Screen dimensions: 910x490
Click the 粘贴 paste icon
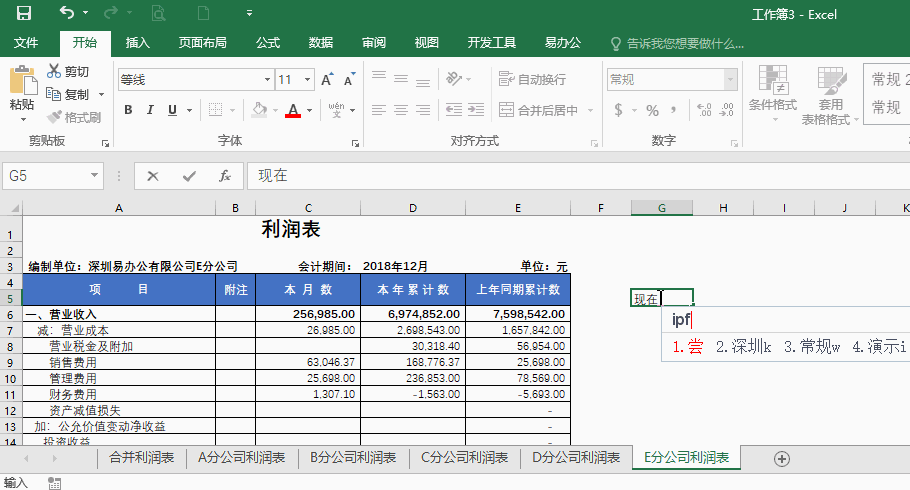click(x=22, y=81)
